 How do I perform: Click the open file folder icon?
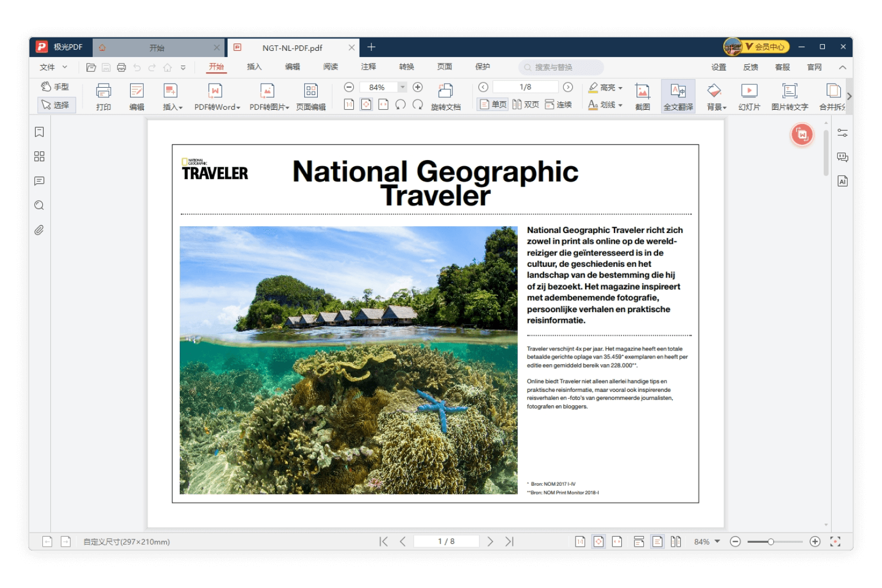(91, 67)
